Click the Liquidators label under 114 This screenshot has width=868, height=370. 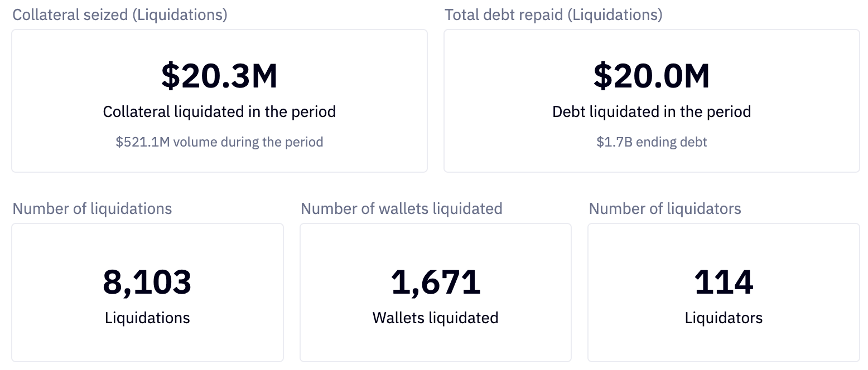(724, 318)
